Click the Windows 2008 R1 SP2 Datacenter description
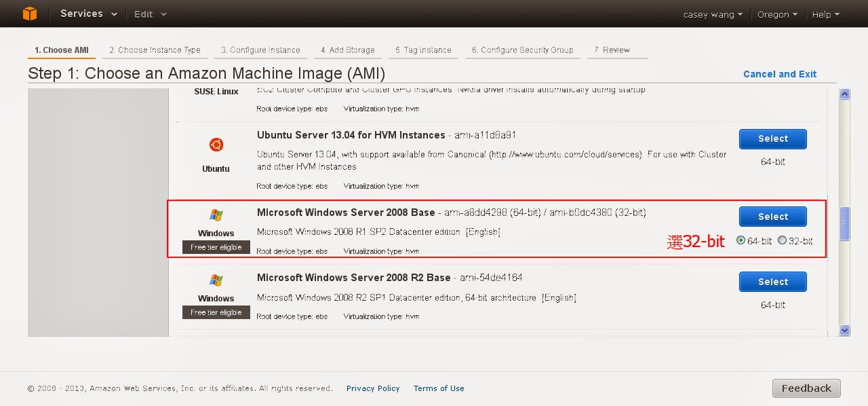 tap(378, 232)
